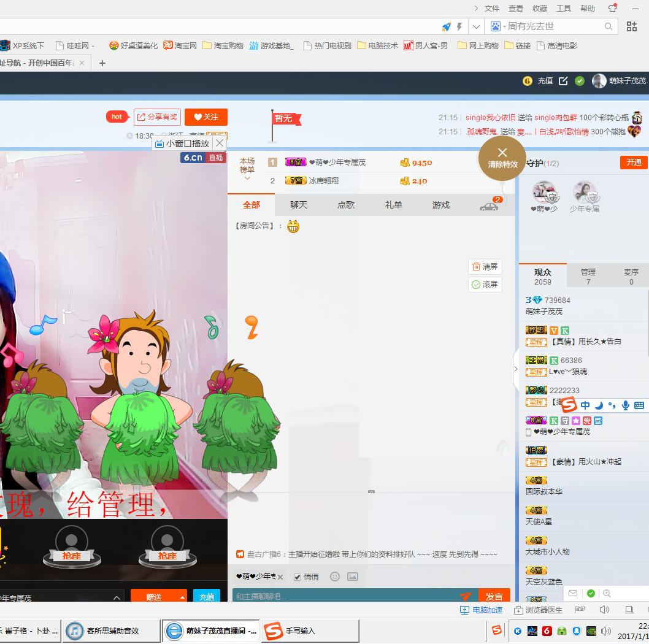
Task: Open the browser extensions grid icon
Action: (x=632, y=26)
